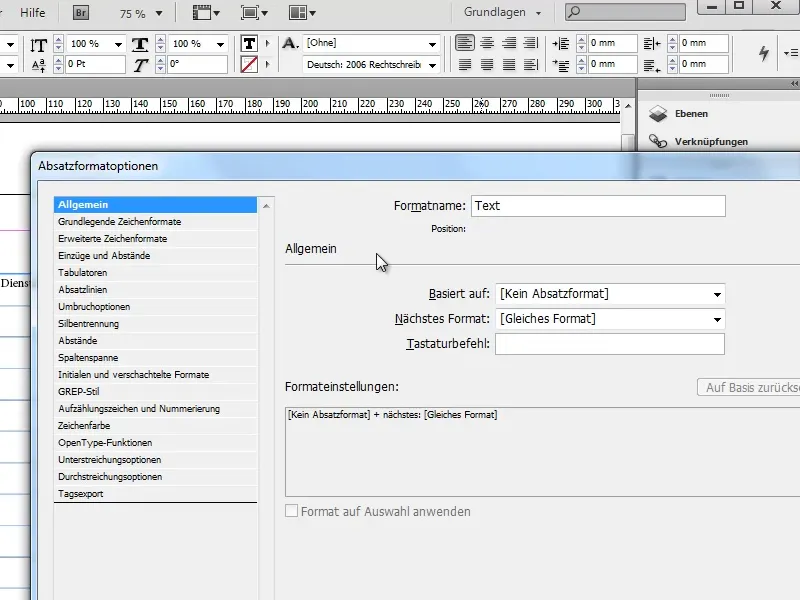The height and width of the screenshot is (600, 800).
Task: Open the 'Basiert auf' dropdown
Action: point(610,294)
